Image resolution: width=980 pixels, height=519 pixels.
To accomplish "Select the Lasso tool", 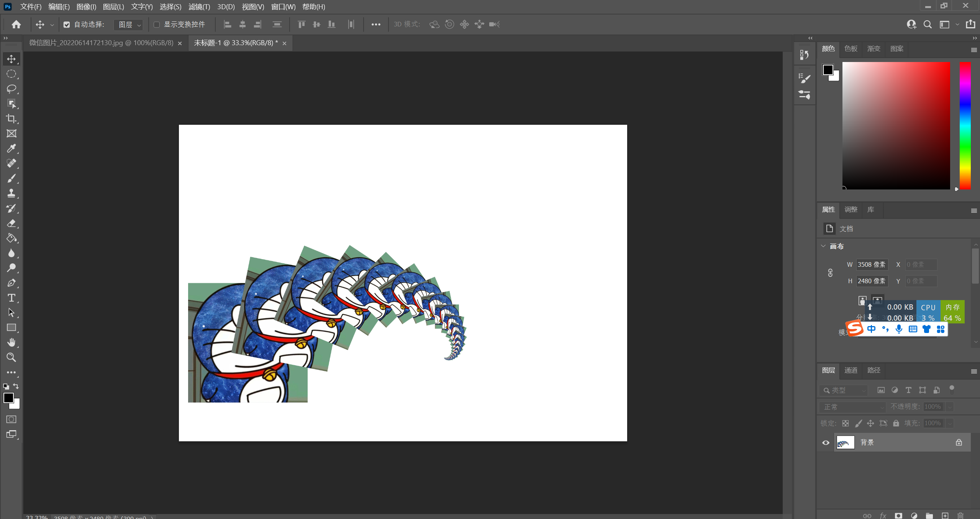I will (x=11, y=89).
